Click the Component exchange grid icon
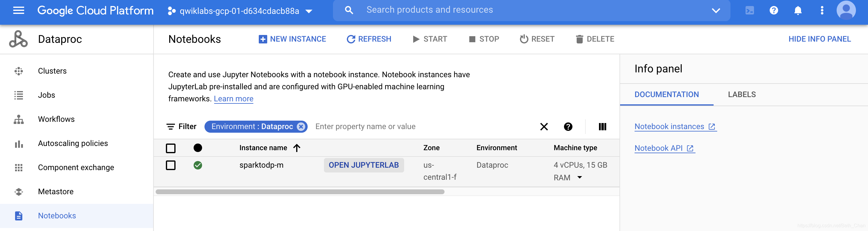Screen dimensions: 868x231 (19, 168)
